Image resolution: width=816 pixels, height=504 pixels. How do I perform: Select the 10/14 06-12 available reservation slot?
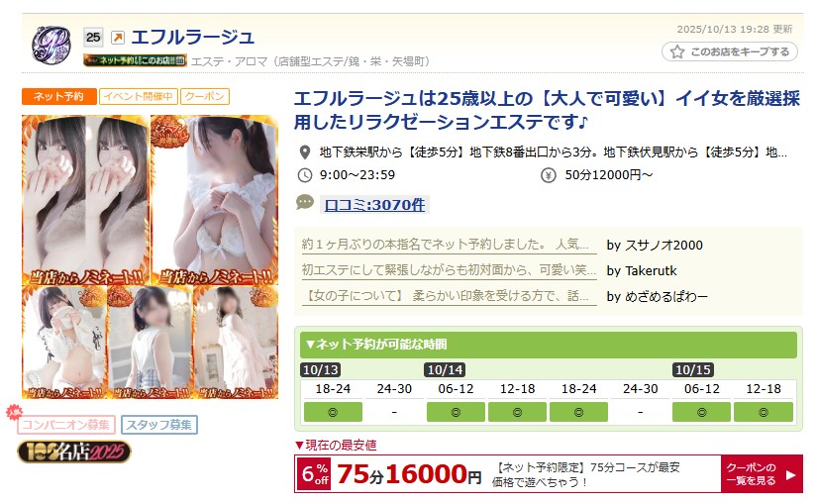[x=456, y=412]
